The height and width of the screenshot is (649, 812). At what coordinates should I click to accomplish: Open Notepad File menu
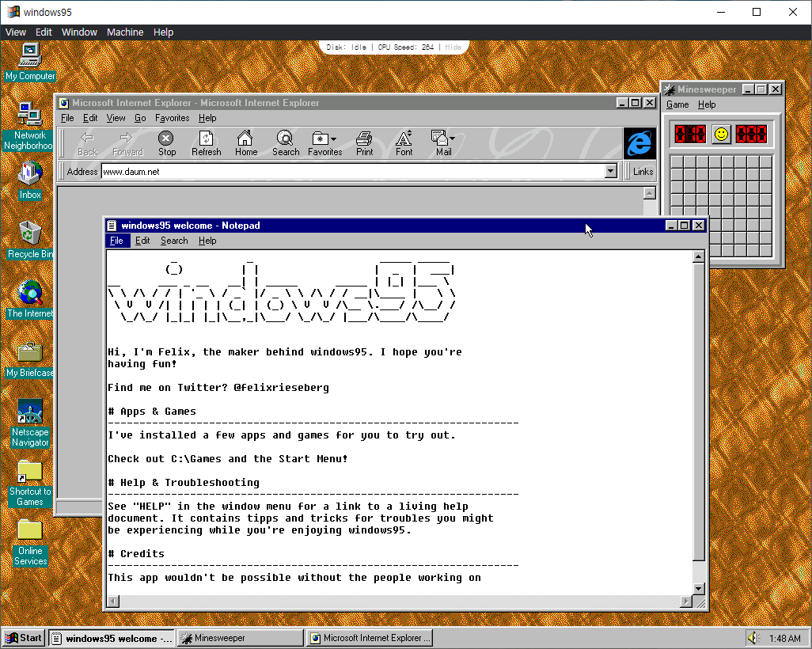[116, 241]
